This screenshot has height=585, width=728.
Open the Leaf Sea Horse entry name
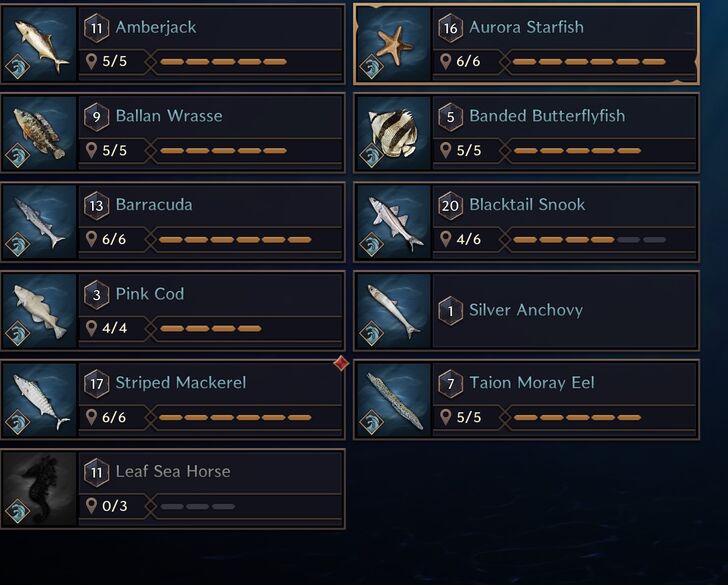(x=172, y=471)
